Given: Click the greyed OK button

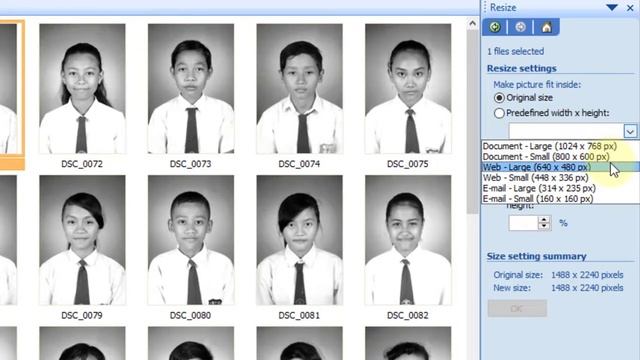Looking at the screenshot, I should (517, 309).
